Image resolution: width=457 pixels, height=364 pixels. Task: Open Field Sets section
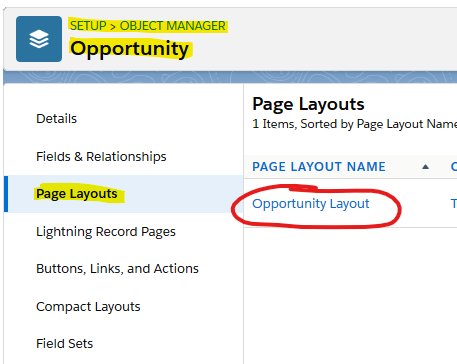65,343
